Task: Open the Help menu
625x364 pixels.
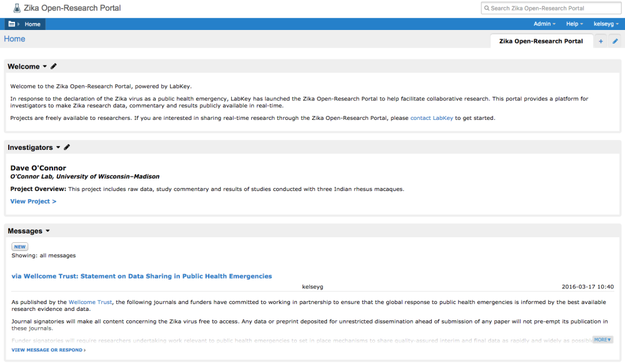Action: pos(574,24)
